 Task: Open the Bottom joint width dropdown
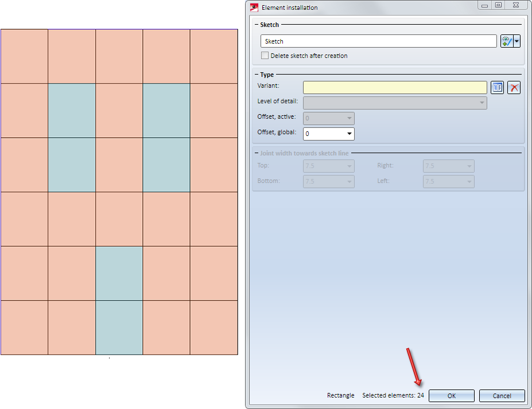click(x=328, y=181)
